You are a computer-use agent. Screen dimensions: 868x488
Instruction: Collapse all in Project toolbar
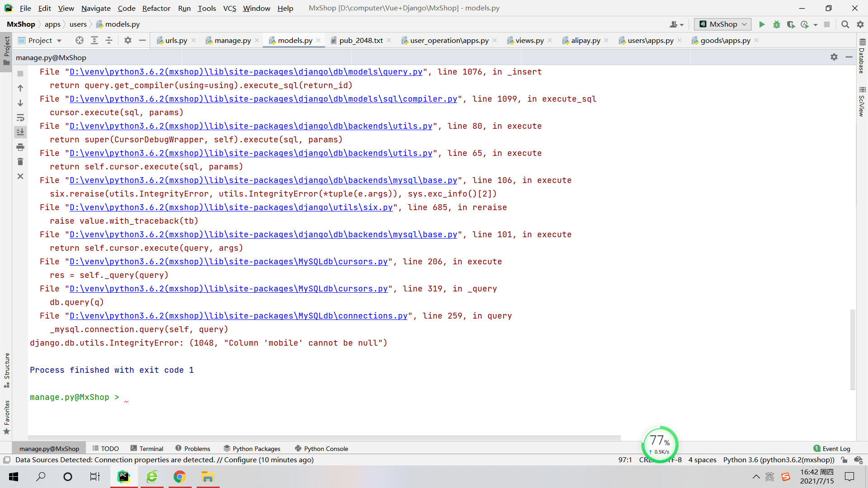click(109, 40)
